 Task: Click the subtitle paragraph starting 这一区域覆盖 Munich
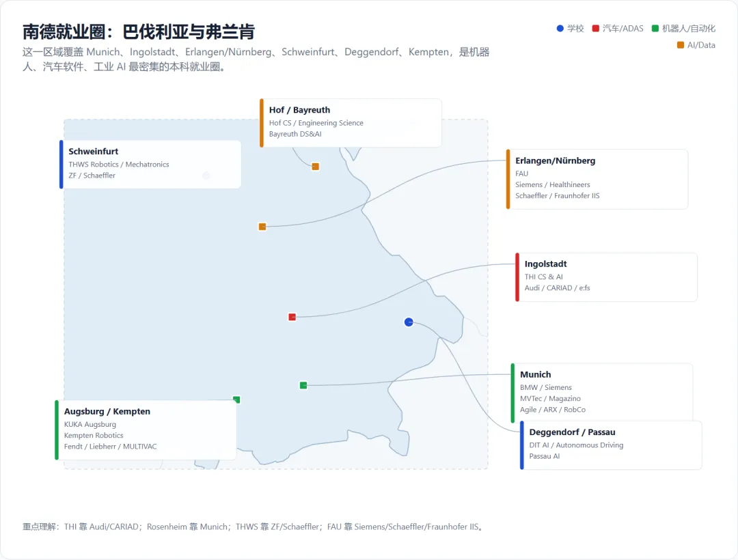(256, 59)
